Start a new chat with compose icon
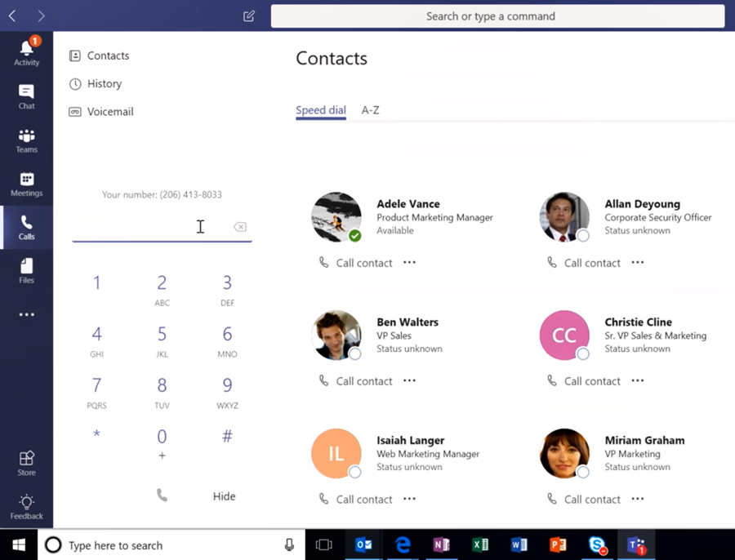This screenshot has width=735, height=560. (249, 16)
